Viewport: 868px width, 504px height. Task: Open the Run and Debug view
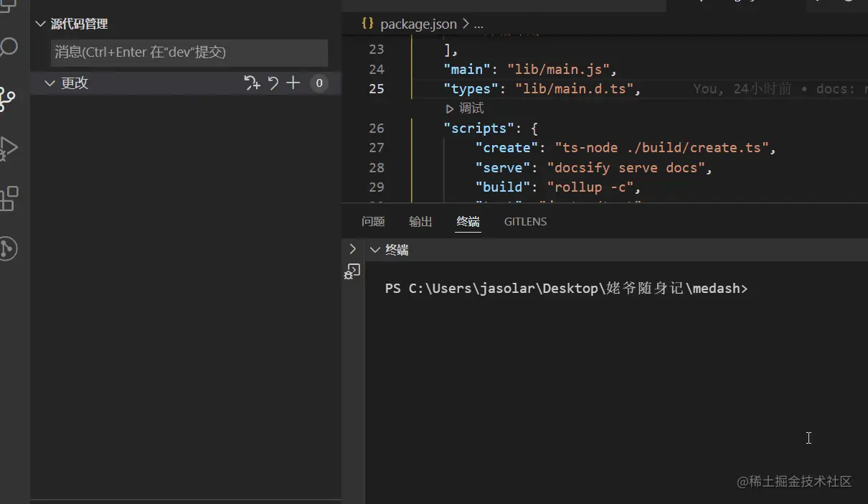[x=8, y=148]
